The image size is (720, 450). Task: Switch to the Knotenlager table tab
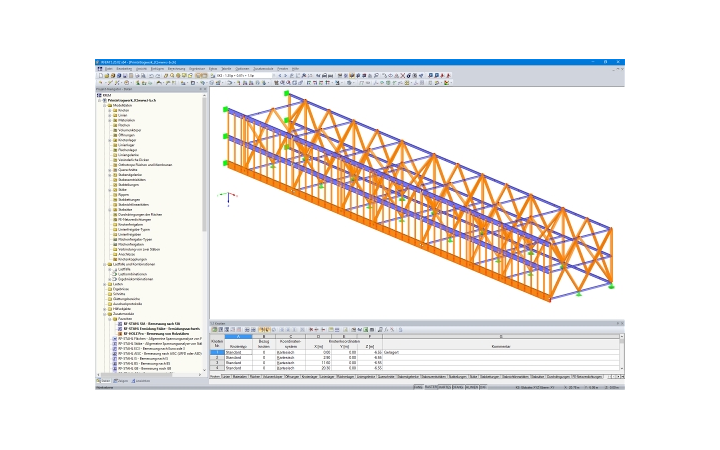tap(309, 377)
